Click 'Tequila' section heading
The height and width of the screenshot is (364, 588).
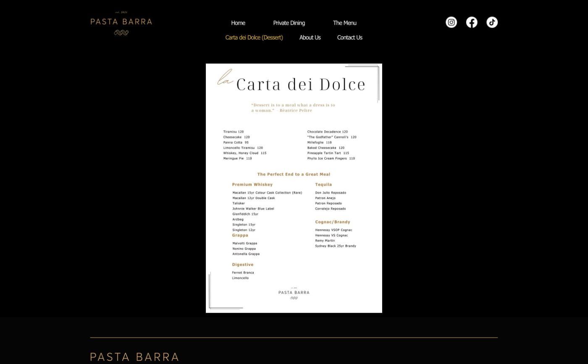pos(323,184)
